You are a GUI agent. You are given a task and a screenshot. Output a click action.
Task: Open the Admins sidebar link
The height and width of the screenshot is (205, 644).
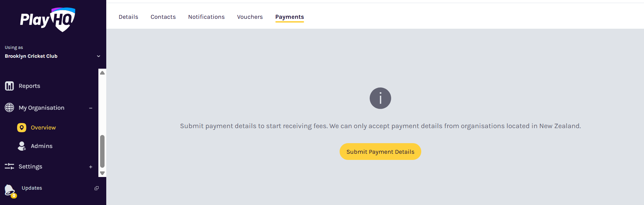pyautogui.click(x=42, y=146)
